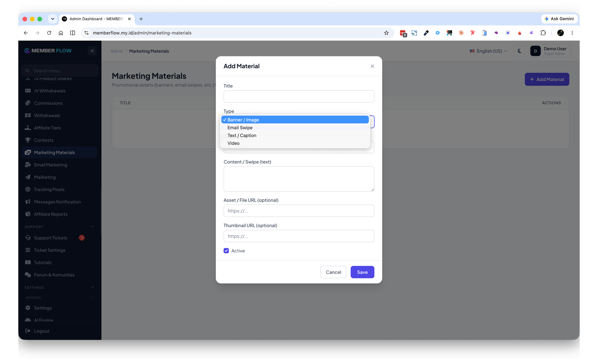Open Commissions from the sidebar
Screen dimensions: 598x364
[x=59, y=103]
